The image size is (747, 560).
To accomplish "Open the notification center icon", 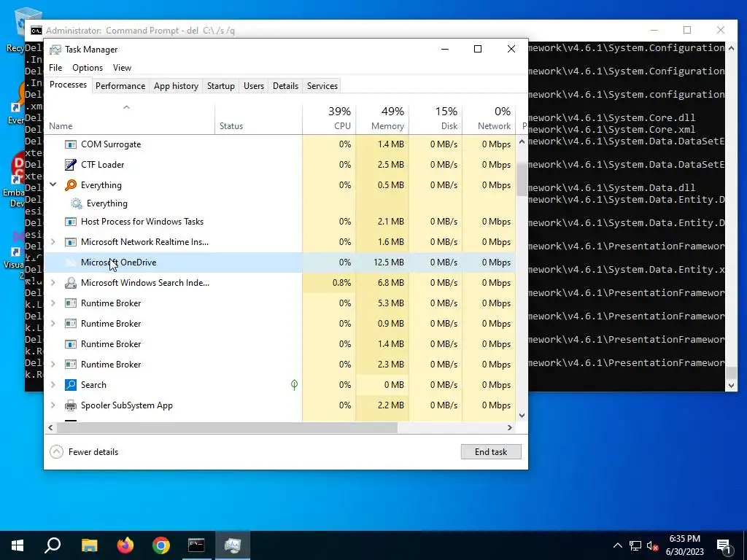I will [724, 545].
